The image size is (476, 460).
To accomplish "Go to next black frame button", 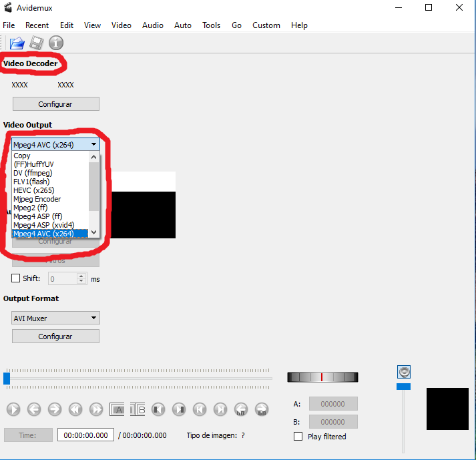I will [x=179, y=409].
